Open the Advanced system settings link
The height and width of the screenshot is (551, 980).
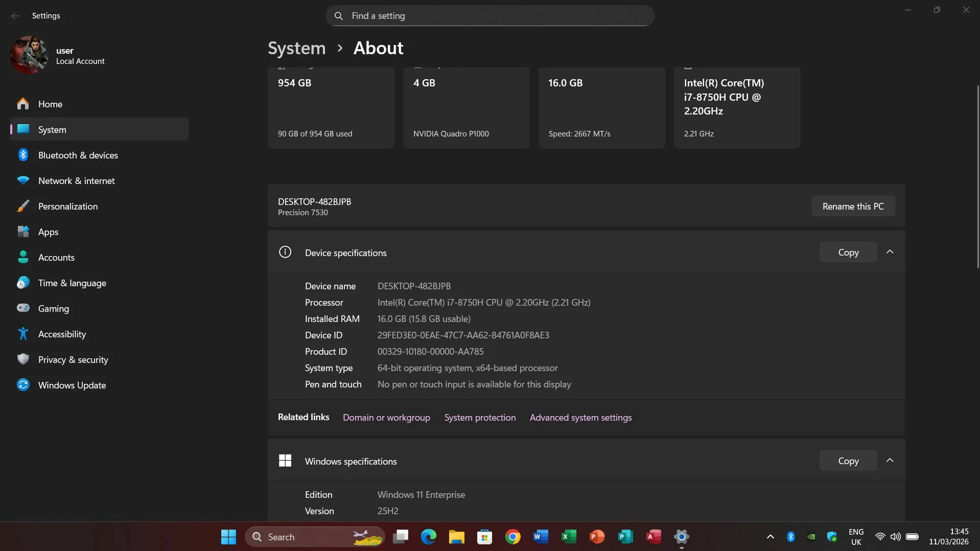pyautogui.click(x=580, y=418)
